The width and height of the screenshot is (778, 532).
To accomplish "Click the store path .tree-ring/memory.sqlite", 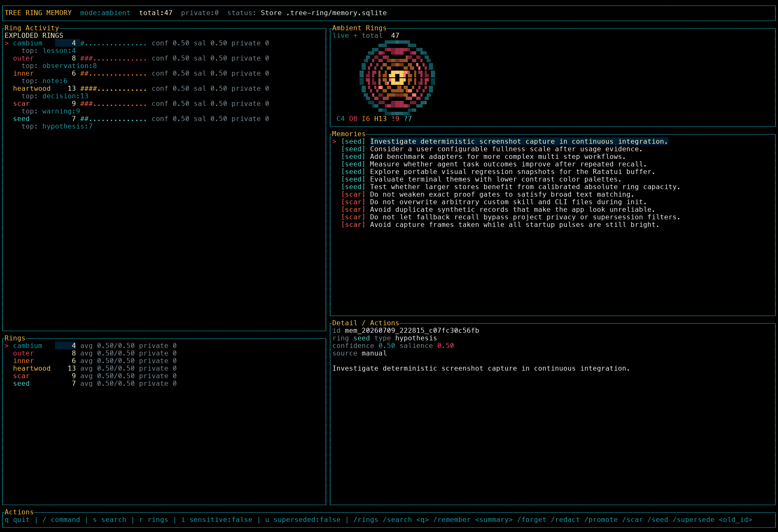I will [x=336, y=13].
